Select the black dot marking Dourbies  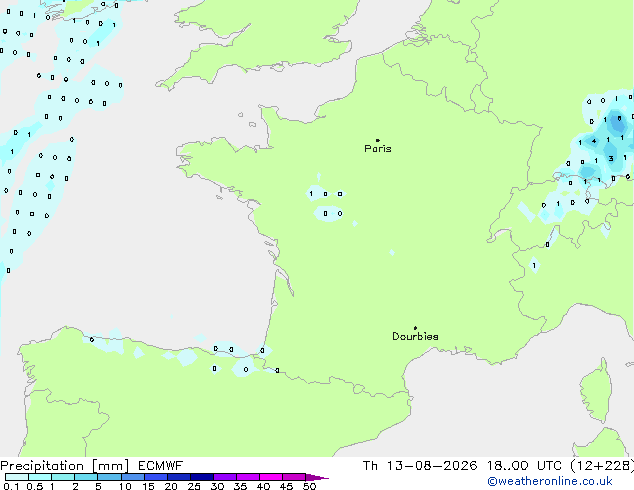pos(415,328)
